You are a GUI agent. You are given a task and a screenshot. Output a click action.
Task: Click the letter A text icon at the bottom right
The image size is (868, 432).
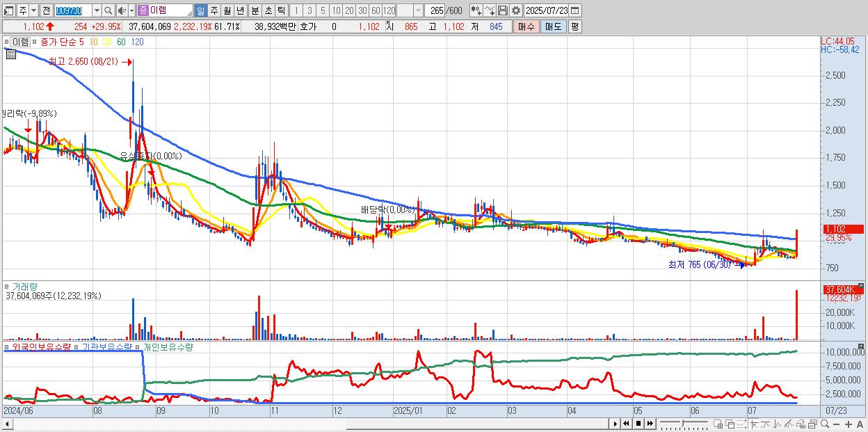click(x=860, y=424)
